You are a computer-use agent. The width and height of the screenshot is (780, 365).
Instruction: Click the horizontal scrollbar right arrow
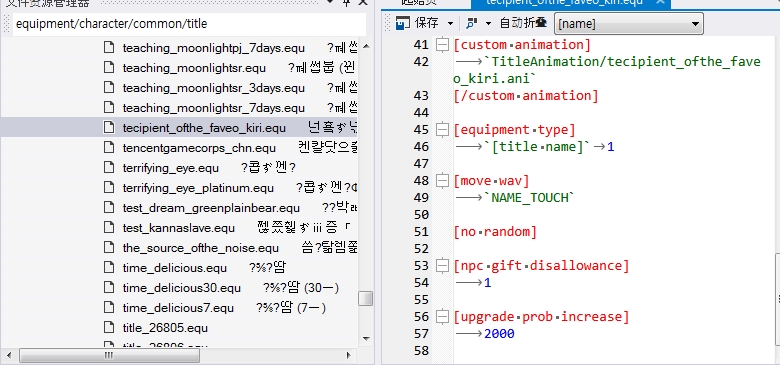(349, 356)
